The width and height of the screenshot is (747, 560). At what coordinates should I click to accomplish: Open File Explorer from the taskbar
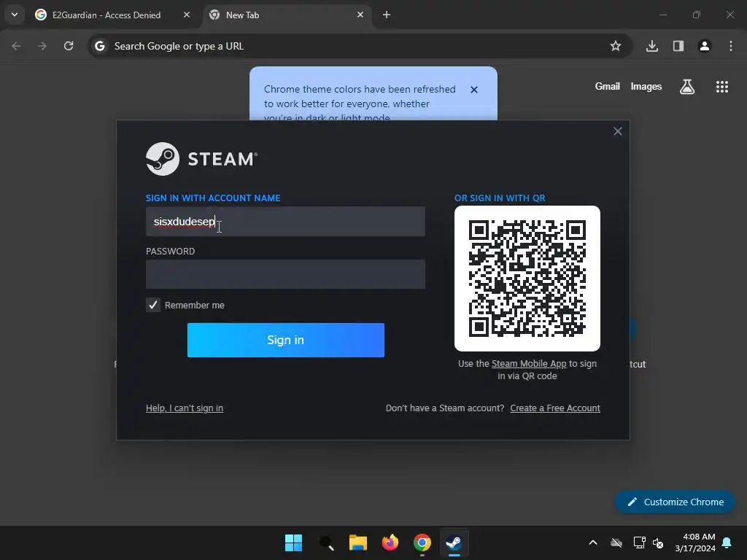pos(357,542)
